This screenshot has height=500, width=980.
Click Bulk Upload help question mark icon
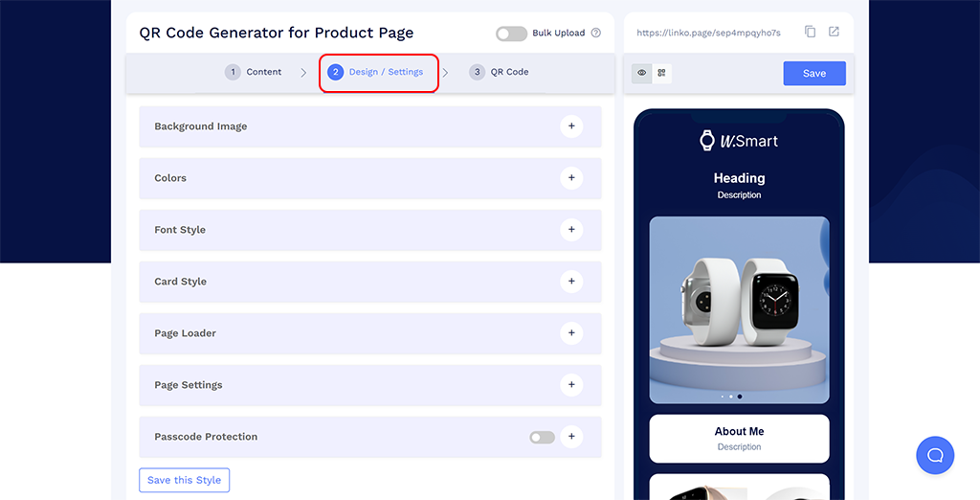point(596,33)
